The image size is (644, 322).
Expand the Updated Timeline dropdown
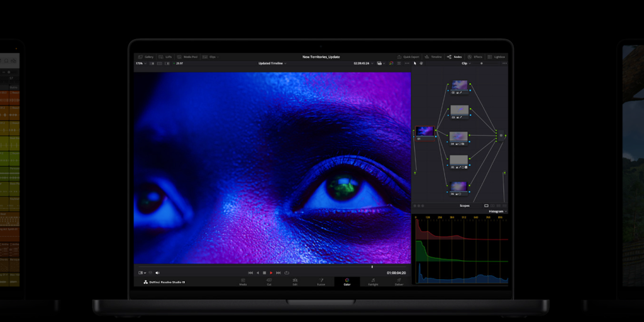click(x=272, y=64)
